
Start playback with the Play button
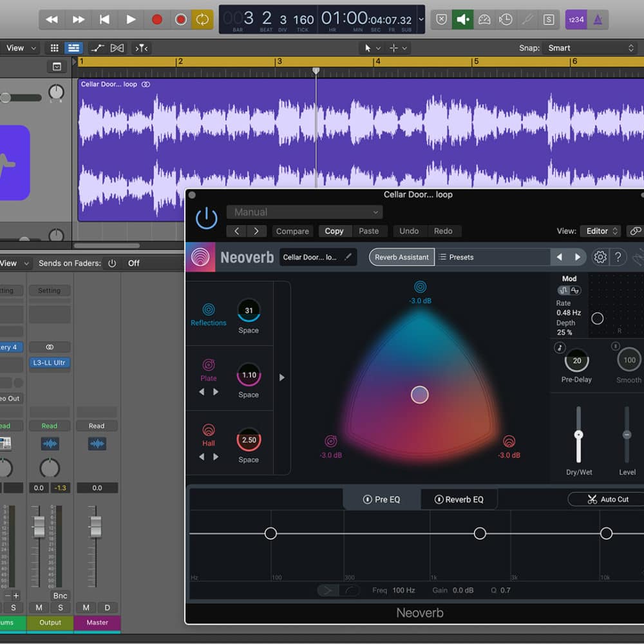[x=131, y=19]
